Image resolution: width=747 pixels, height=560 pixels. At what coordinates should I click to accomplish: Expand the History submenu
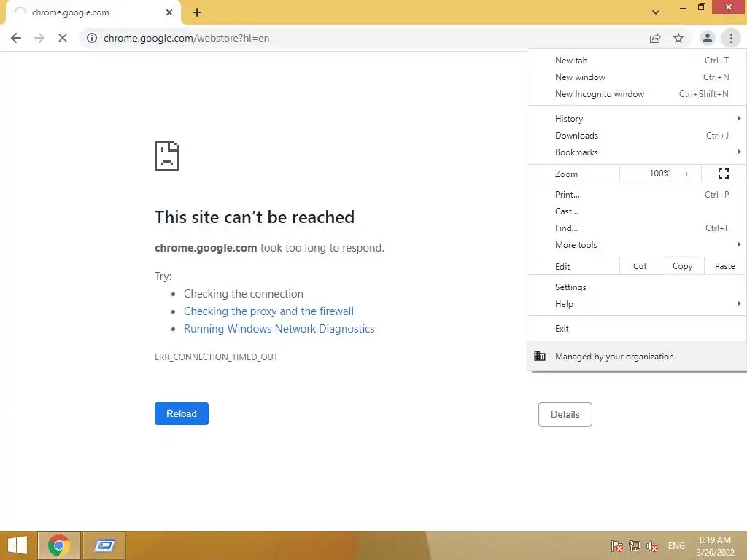click(637, 119)
